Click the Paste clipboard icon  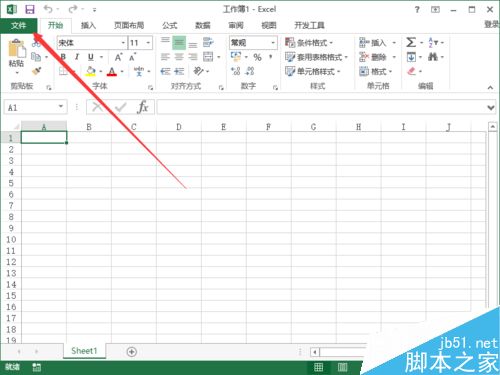[16, 49]
